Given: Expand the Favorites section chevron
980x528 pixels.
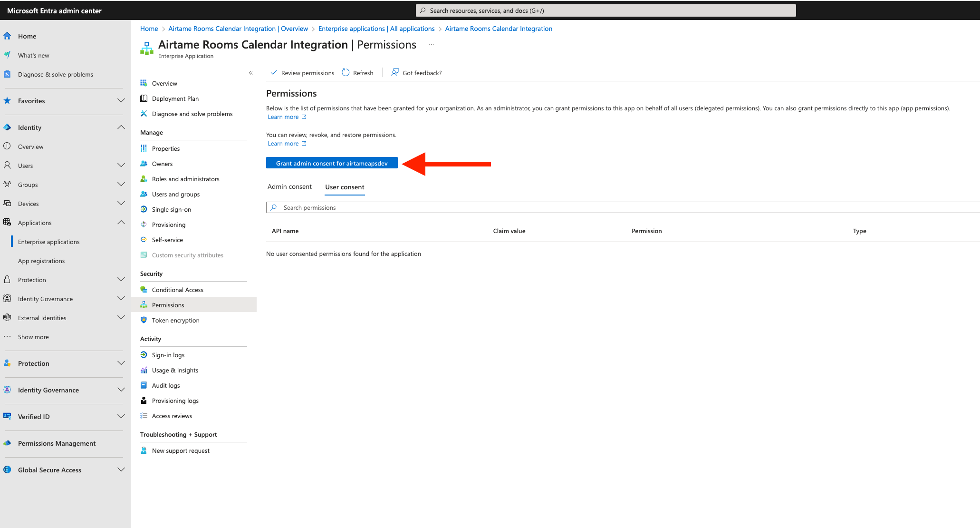Looking at the screenshot, I should [121, 101].
